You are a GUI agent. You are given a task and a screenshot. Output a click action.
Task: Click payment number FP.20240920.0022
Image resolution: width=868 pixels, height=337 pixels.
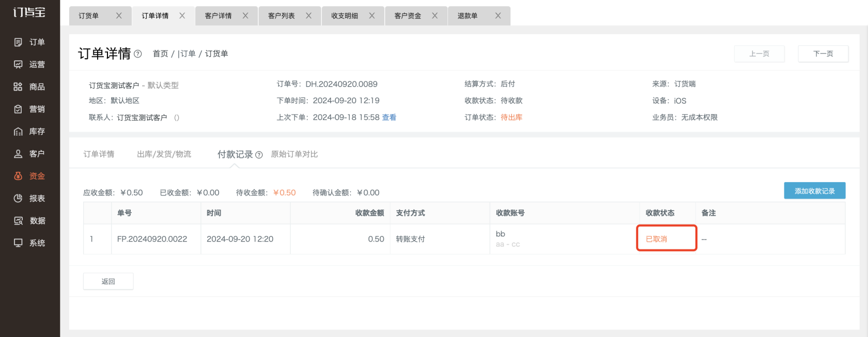(152, 239)
